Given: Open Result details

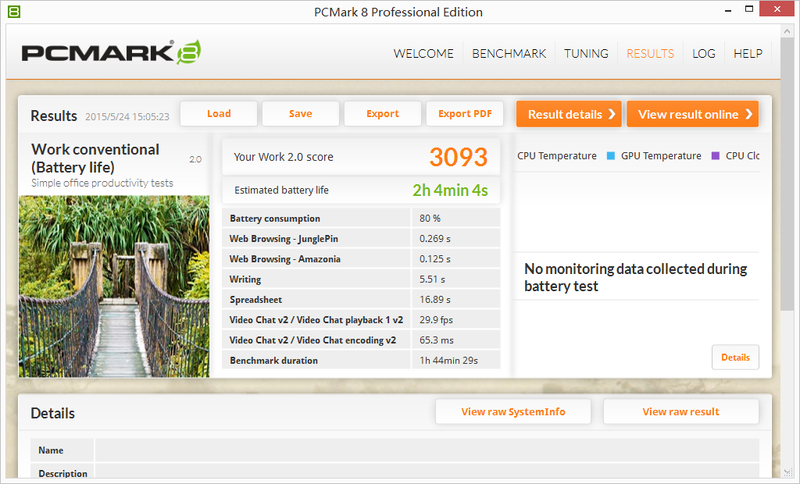Looking at the screenshot, I should pyautogui.click(x=569, y=114).
